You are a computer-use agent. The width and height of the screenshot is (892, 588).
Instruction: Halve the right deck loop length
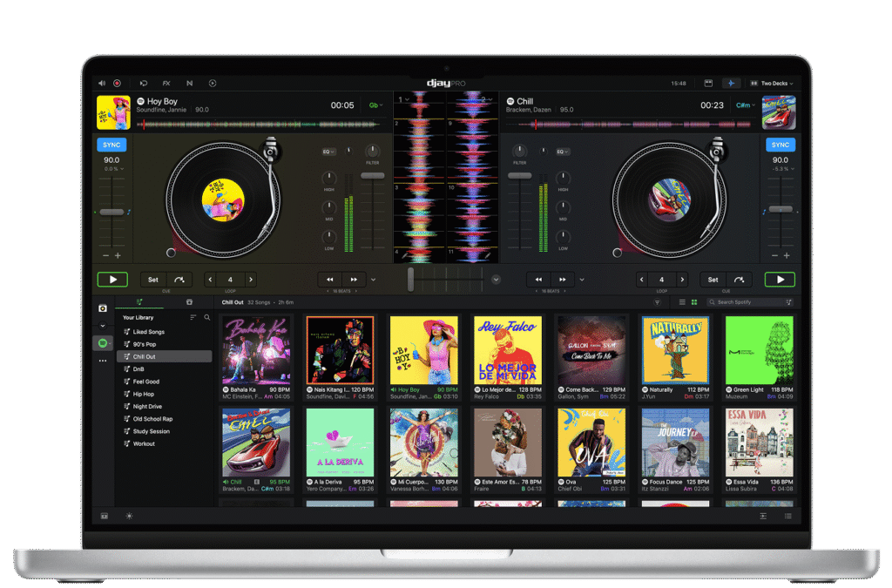coord(642,280)
